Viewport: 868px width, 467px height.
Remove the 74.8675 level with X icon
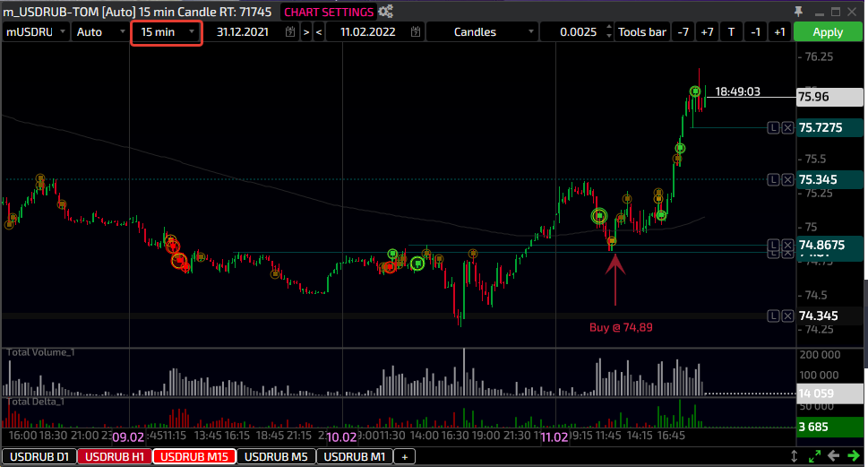787,245
